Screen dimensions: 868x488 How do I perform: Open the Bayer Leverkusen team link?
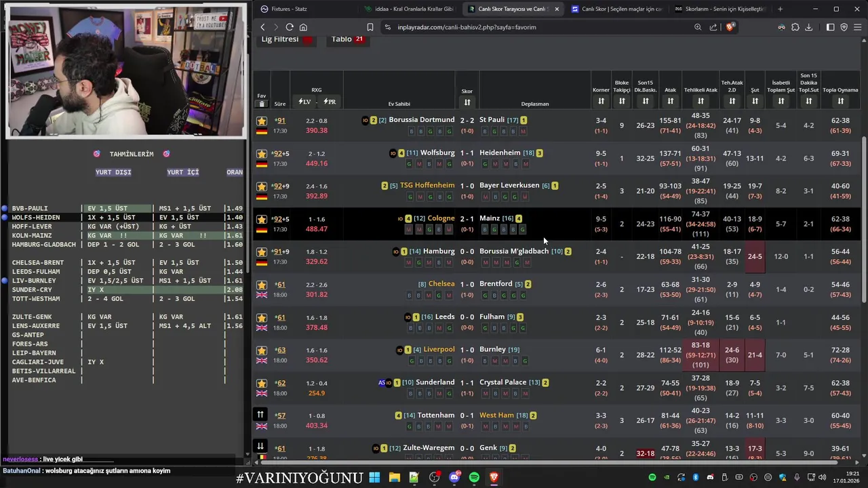click(509, 185)
